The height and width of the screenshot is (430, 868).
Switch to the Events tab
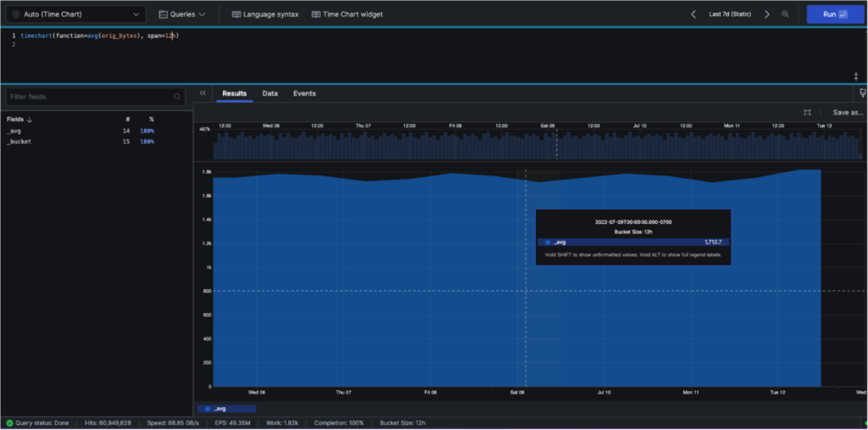pos(304,93)
